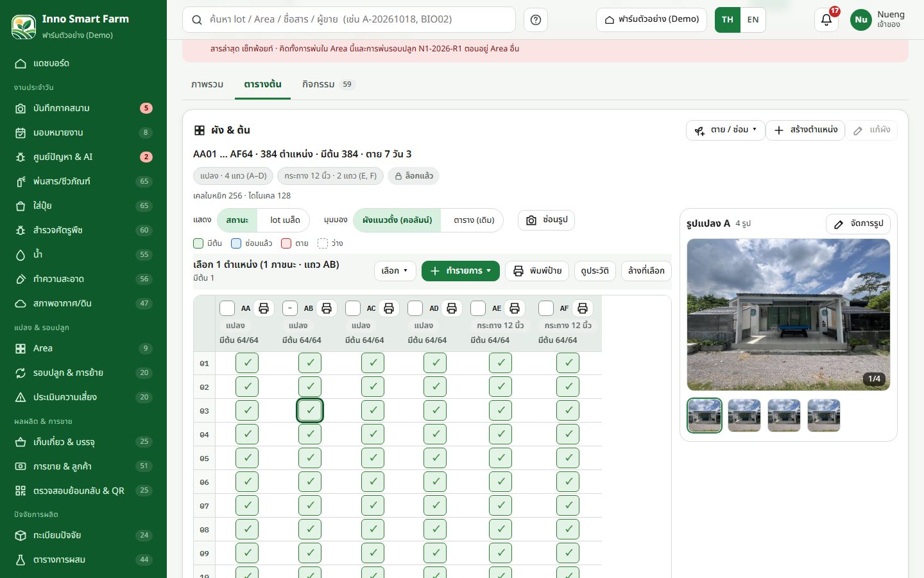Toggle plant cell AF row 05
This screenshot has width=924, height=578.
pyautogui.click(x=568, y=458)
